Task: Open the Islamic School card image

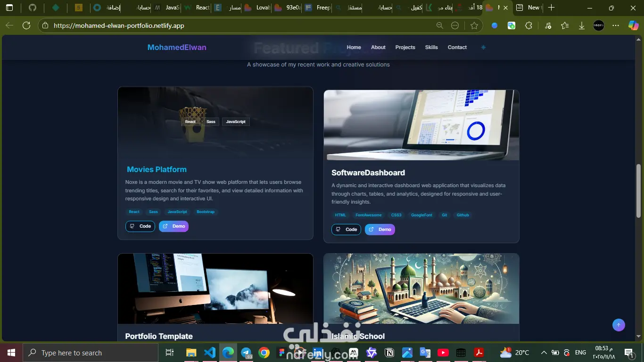Action: 421,288
